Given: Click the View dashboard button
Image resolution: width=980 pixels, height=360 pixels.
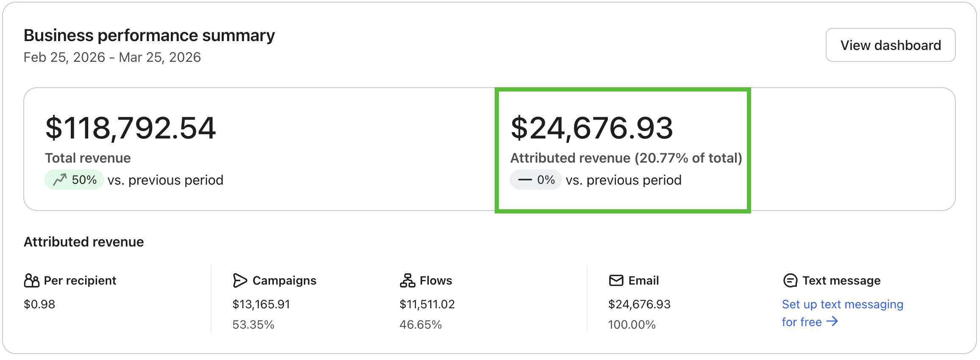Looking at the screenshot, I should coord(890,45).
